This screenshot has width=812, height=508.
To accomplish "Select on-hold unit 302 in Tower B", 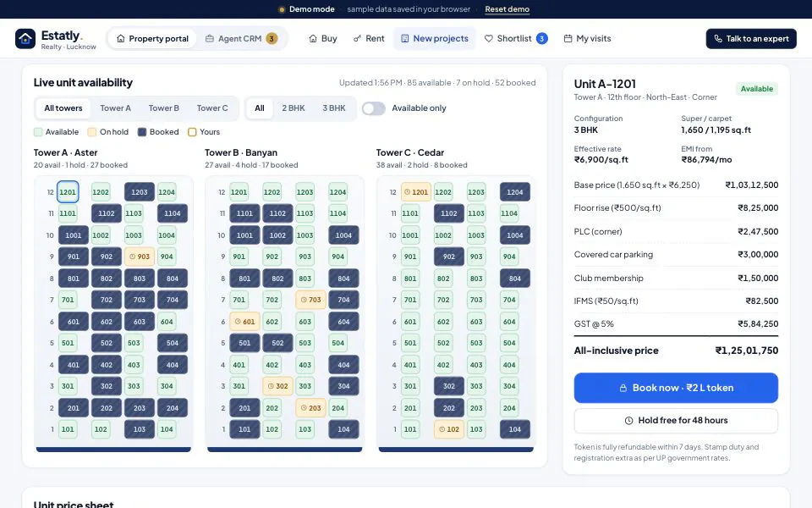I will click(277, 386).
